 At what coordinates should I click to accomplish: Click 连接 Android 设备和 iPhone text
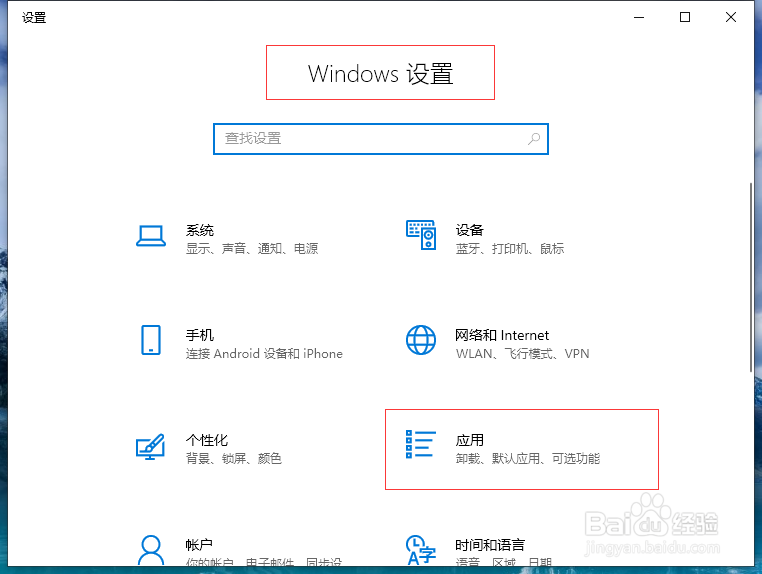(x=264, y=353)
